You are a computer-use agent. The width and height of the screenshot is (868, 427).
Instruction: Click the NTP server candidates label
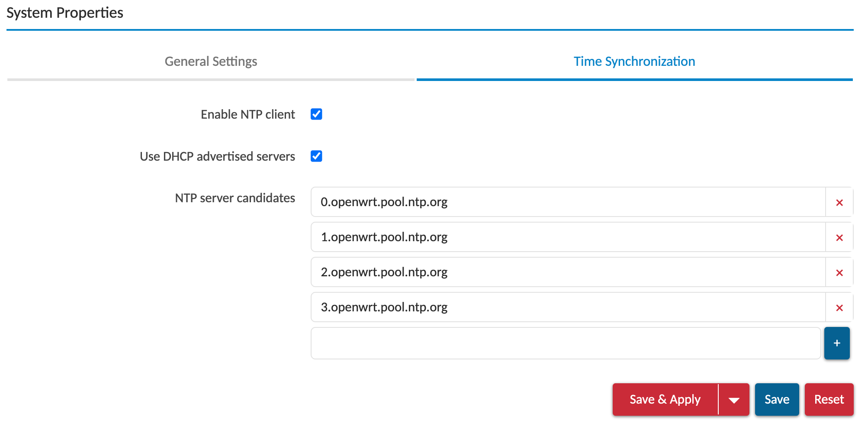[235, 198]
